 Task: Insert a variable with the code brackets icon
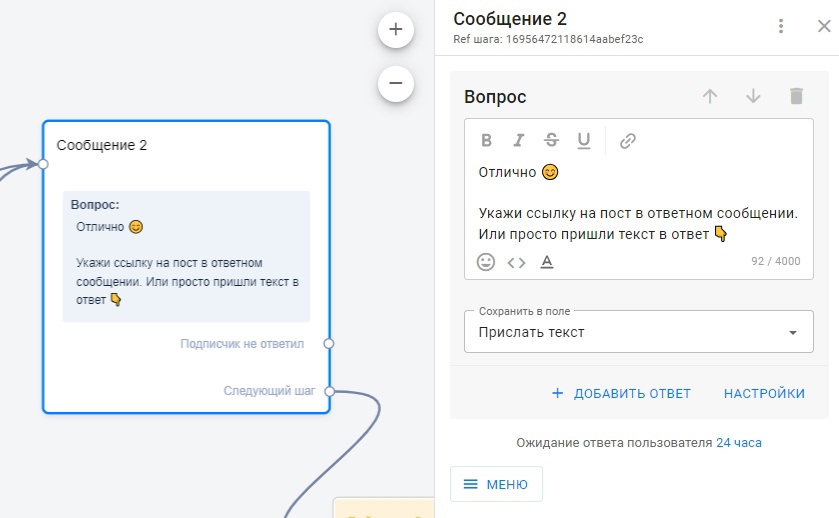(x=516, y=262)
